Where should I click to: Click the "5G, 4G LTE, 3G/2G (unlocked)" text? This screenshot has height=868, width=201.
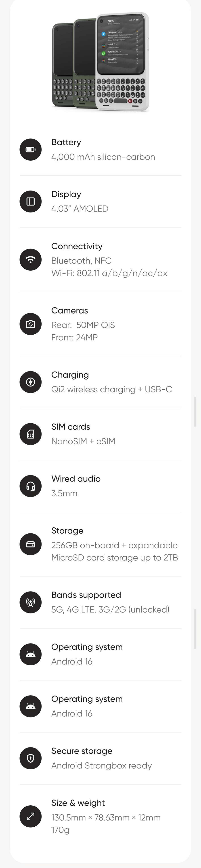(x=110, y=609)
